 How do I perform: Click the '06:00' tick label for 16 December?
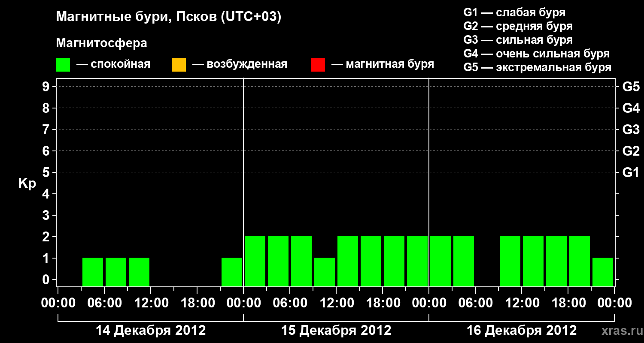[475, 303]
